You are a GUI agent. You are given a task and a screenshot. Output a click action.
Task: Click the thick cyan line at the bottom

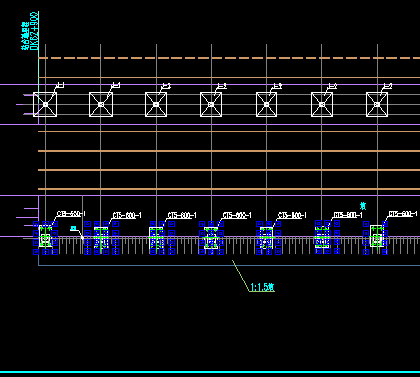(x=210, y=372)
